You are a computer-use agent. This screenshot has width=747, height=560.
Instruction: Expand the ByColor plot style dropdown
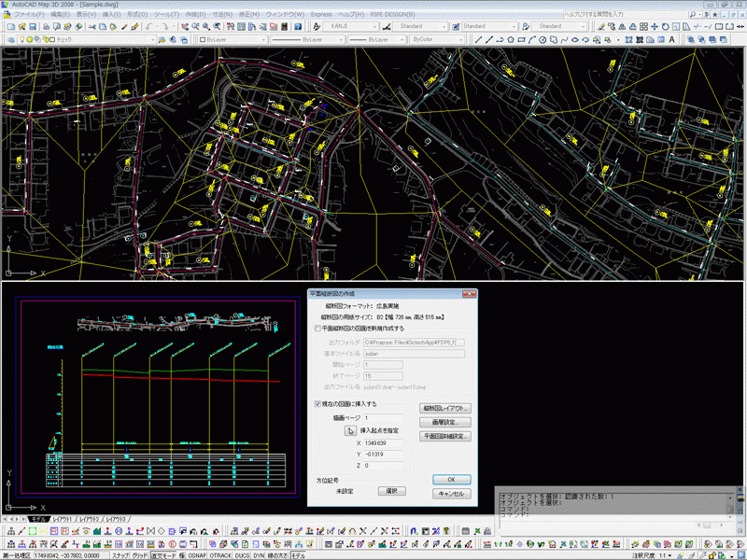[463, 40]
